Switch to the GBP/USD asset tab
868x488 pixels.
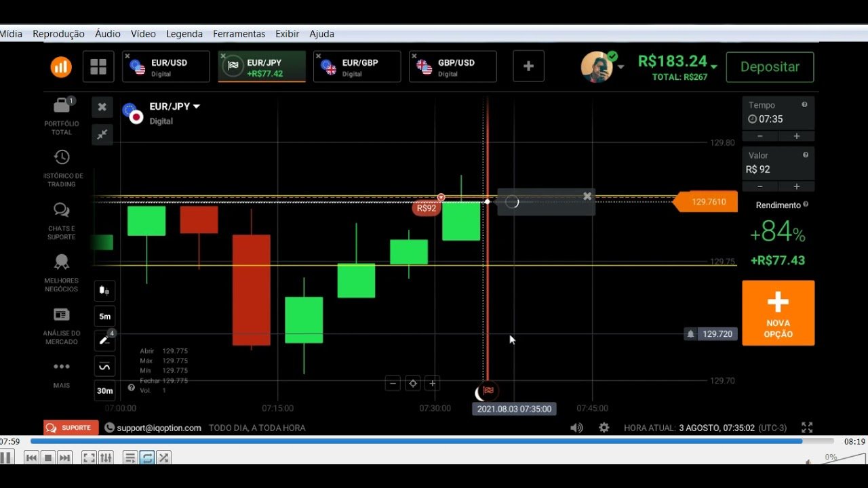(x=453, y=67)
